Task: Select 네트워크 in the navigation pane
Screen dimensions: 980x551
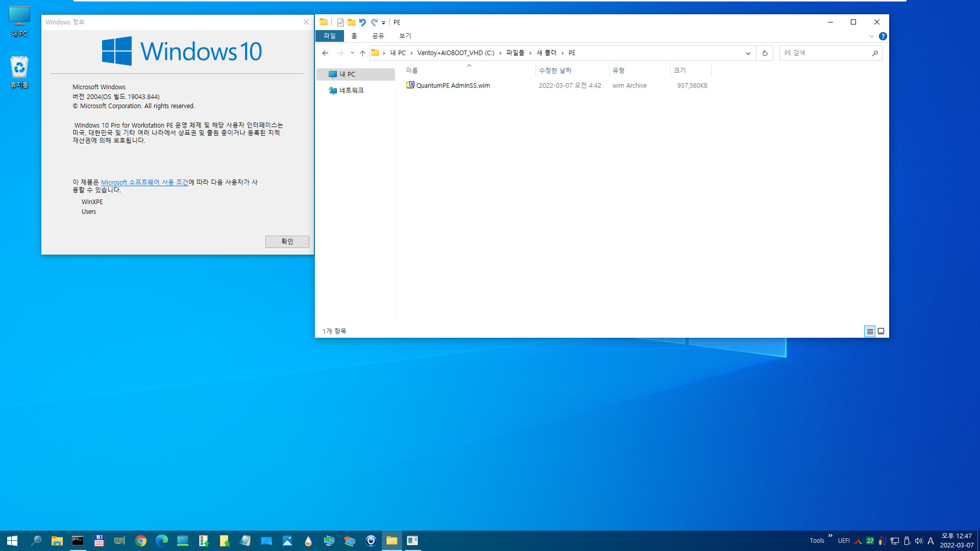Action: (356, 90)
